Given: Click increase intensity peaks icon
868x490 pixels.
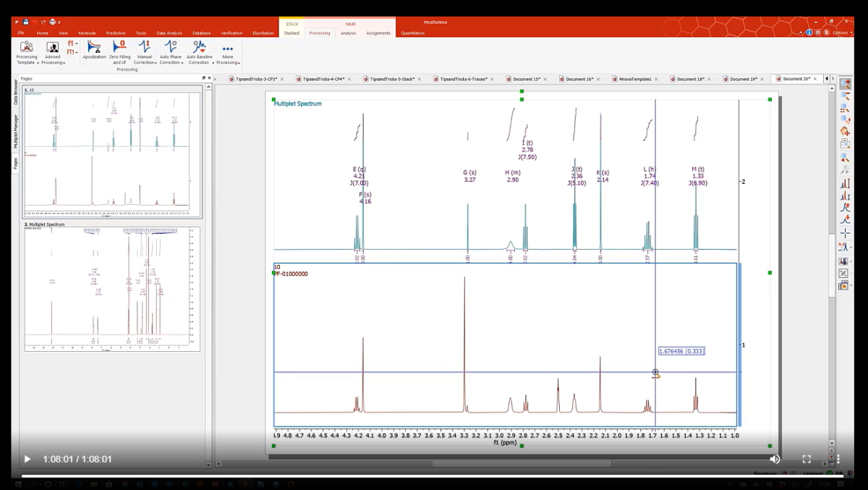Looking at the screenshot, I should coord(845,183).
